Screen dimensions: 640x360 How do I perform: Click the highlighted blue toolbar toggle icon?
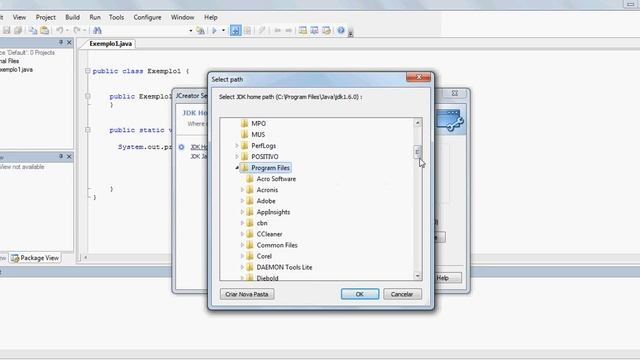(x=236, y=30)
